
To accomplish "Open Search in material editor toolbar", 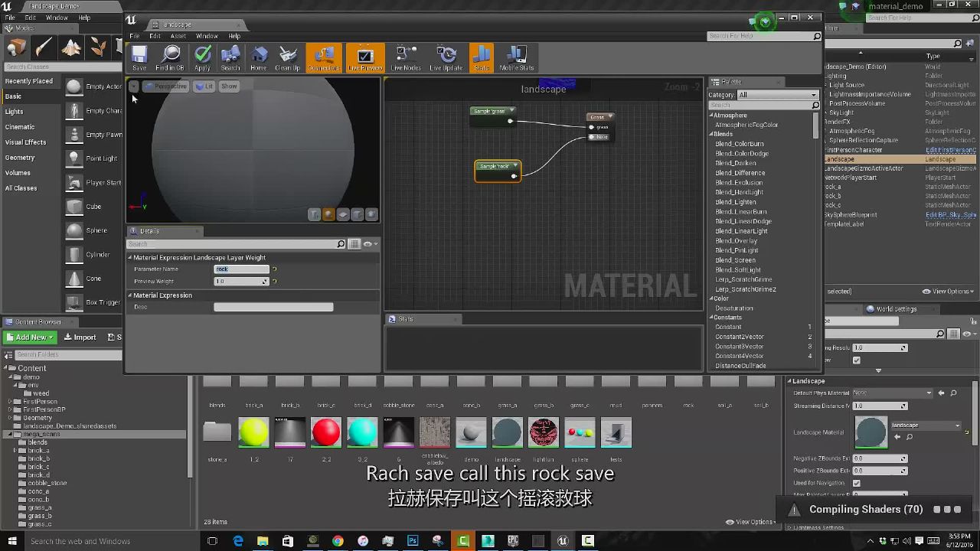I will point(230,58).
